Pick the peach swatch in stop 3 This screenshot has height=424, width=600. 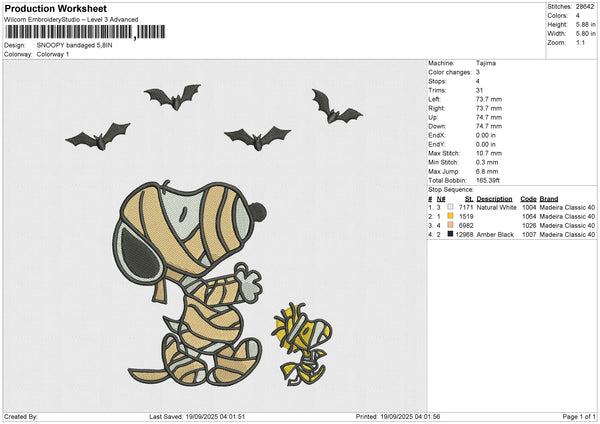[x=449, y=225]
